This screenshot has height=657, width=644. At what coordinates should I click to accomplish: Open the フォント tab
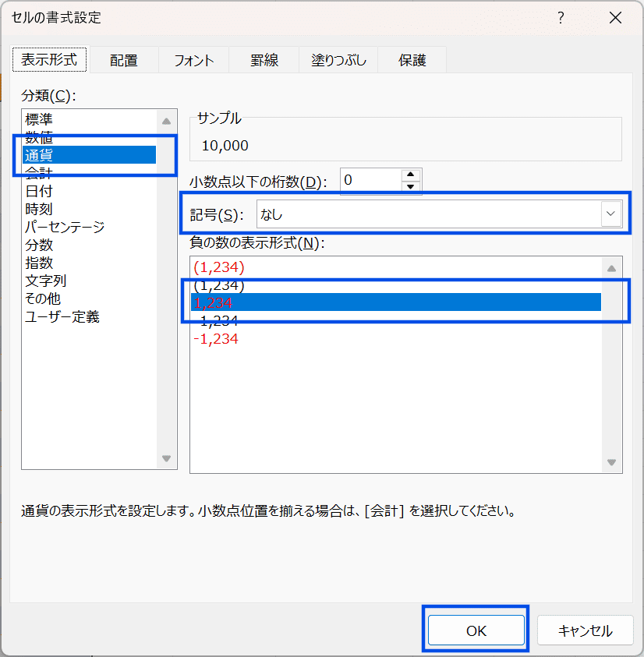click(193, 60)
